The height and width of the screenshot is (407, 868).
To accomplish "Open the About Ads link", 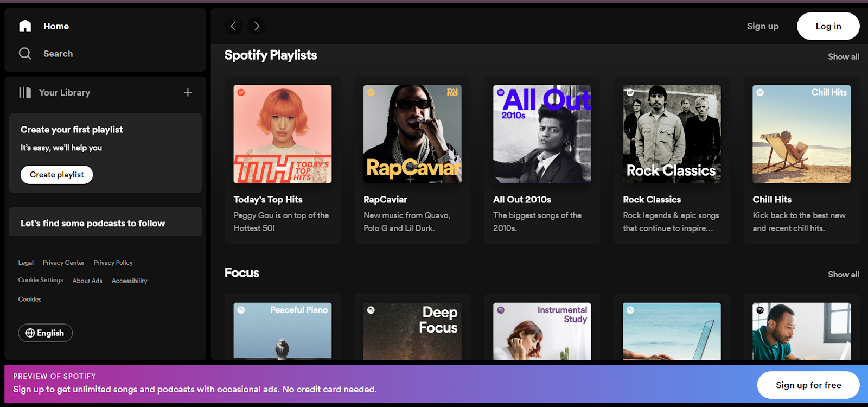I will 87,281.
